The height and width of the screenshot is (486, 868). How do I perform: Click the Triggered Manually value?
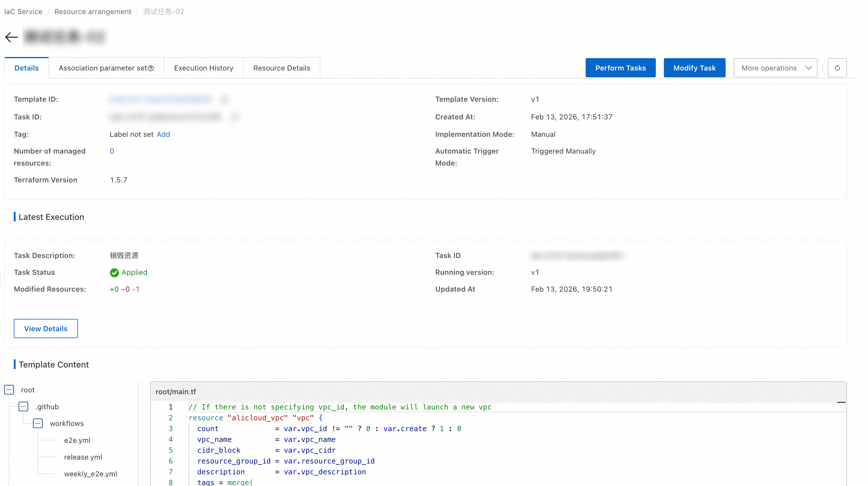coord(563,151)
